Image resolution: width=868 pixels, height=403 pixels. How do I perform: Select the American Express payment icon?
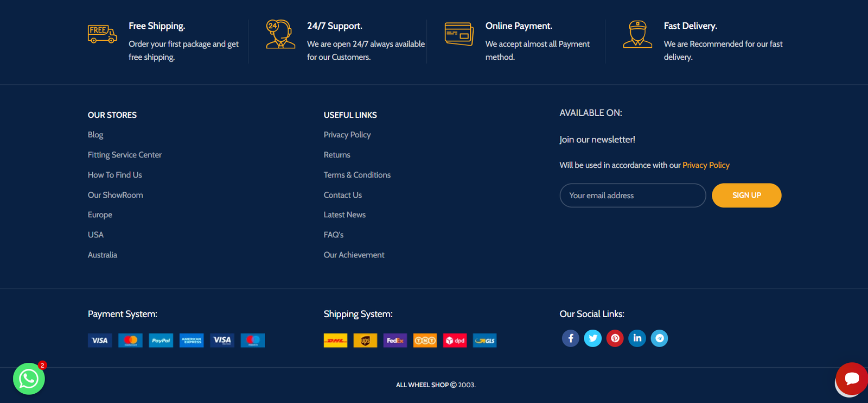coord(192,341)
